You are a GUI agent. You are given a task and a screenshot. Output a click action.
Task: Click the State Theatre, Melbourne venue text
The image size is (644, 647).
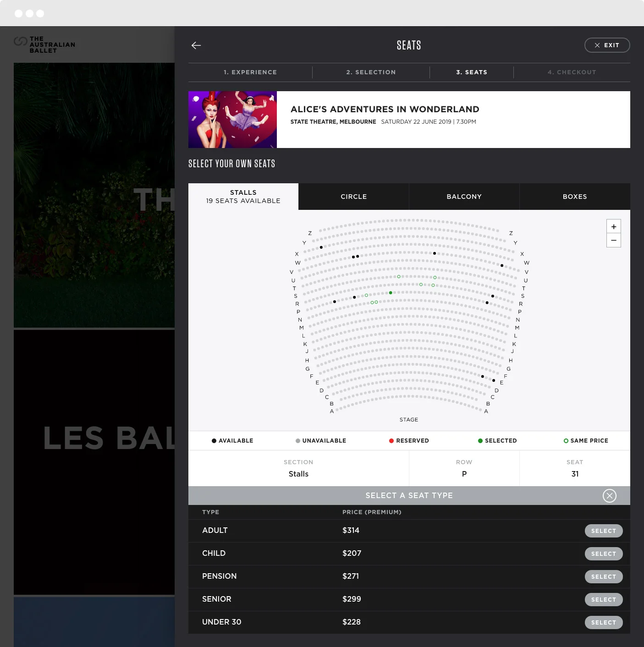pyautogui.click(x=333, y=122)
